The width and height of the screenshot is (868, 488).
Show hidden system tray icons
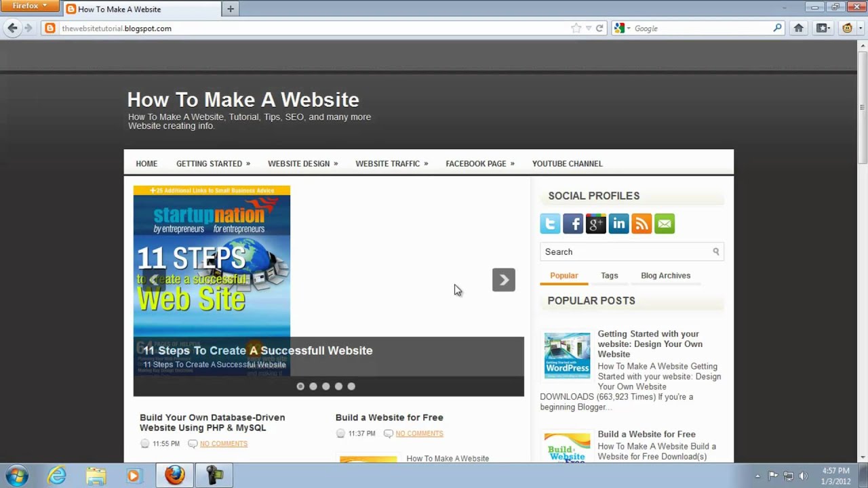pos(757,476)
